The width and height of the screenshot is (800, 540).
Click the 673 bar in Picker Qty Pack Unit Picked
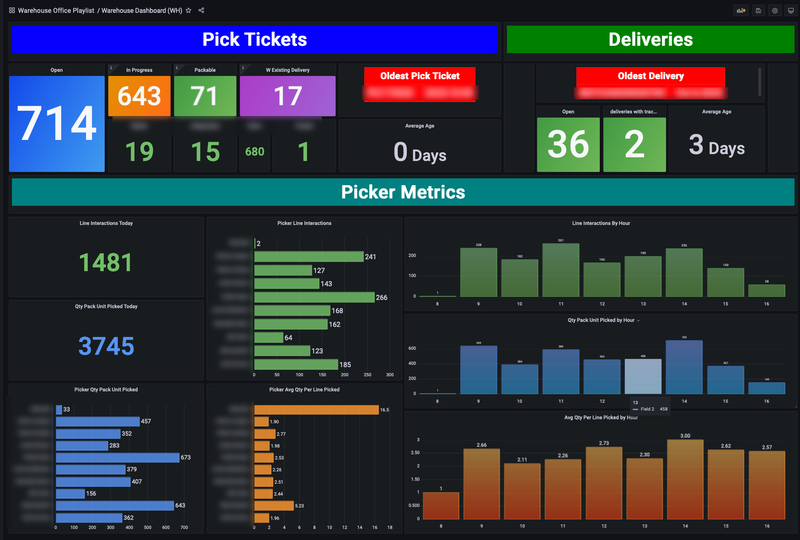point(117,457)
